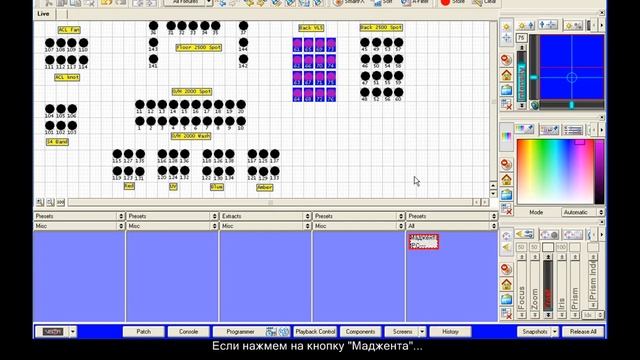Viewport: 640px width, 360px height.
Task: Expand the Snapshots dropdown arrow
Action: 555,332
